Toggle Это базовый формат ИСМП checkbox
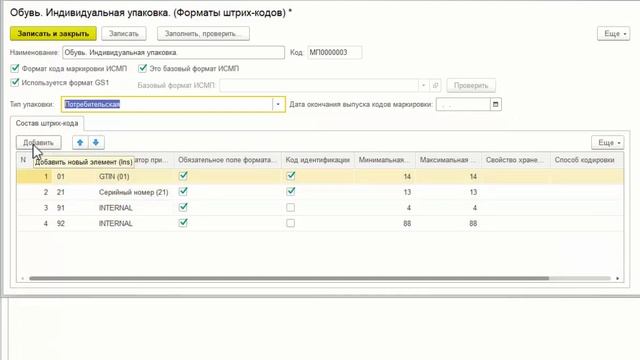Screen dimensions: 640x360 pos(142,68)
